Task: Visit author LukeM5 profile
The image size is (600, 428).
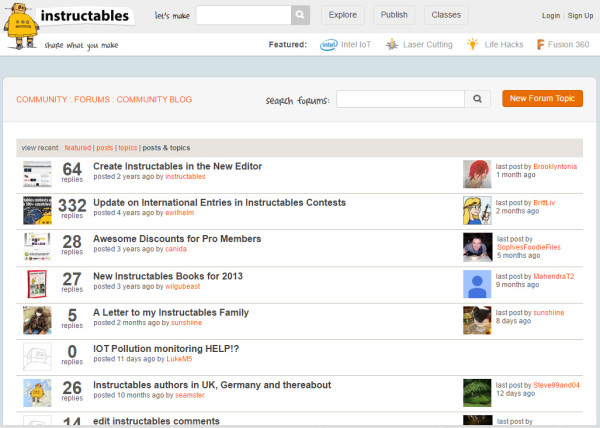Action: click(x=179, y=359)
